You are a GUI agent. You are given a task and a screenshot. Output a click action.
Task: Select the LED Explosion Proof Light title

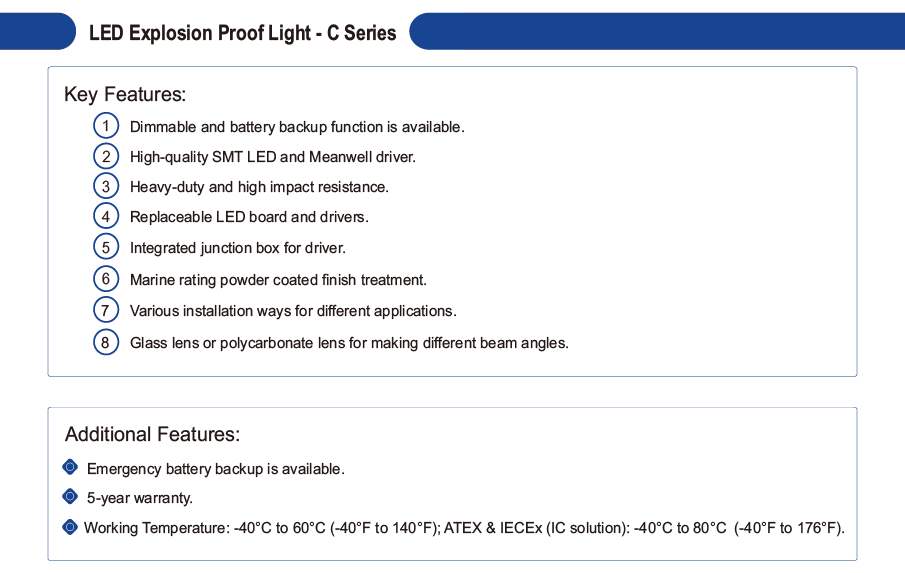(x=242, y=33)
